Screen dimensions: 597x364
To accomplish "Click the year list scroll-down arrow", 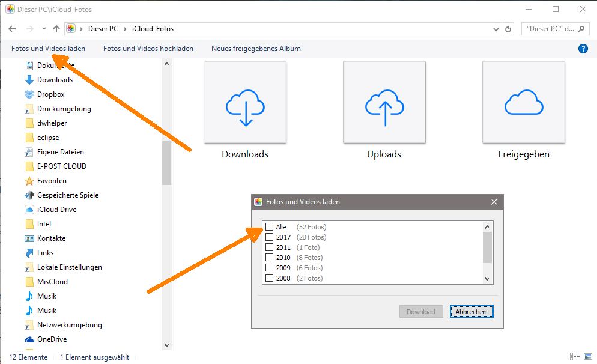I will tap(487, 278).
